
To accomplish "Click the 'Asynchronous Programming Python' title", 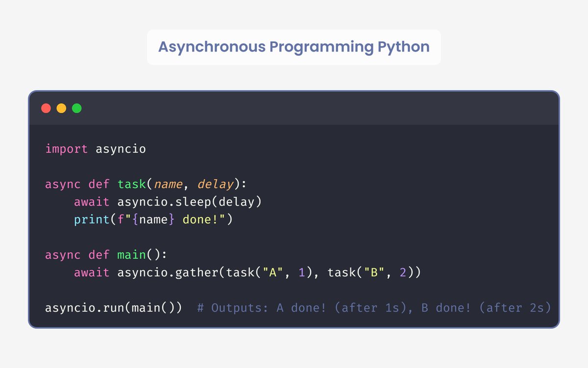I will coord(294,47).
